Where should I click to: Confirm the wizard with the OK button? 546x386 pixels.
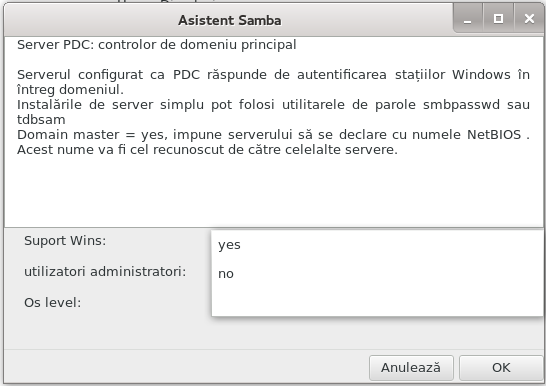point(501,368)
